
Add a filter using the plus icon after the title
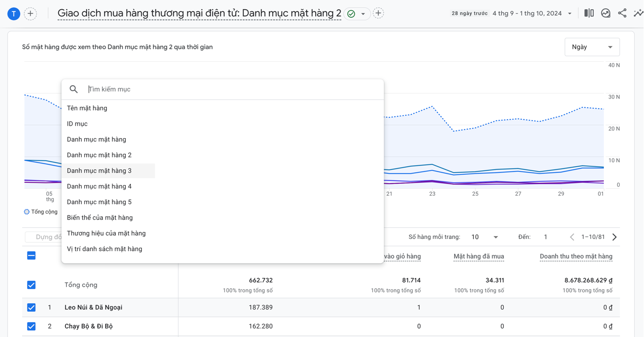378,13
